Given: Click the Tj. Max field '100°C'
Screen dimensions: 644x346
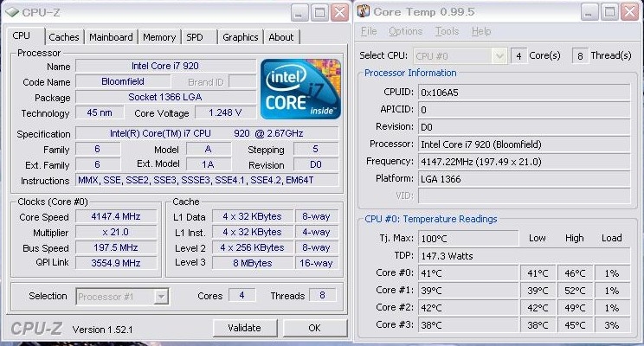Looking at the screenshot, I should pyautogui.click(x=468, y=239).
